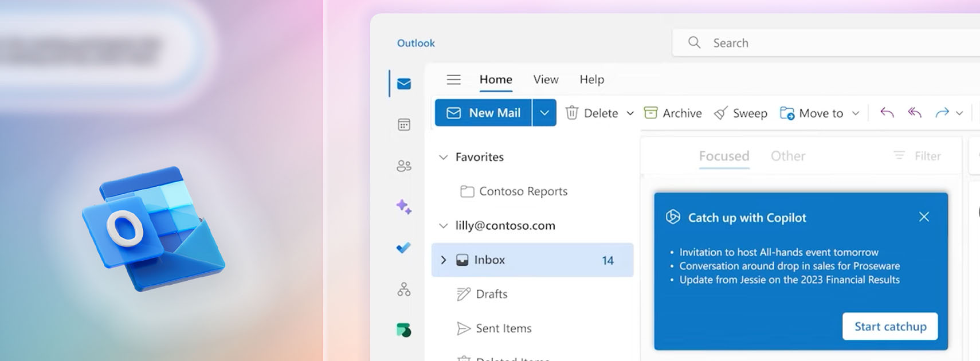Click the Sweep toolbar button
This screenshot has height=361, width=980.
(740, 113)
